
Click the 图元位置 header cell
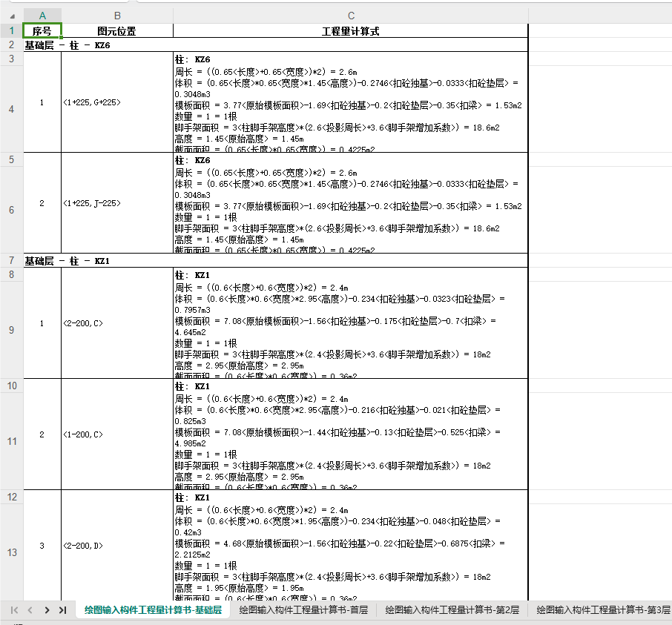117,31
